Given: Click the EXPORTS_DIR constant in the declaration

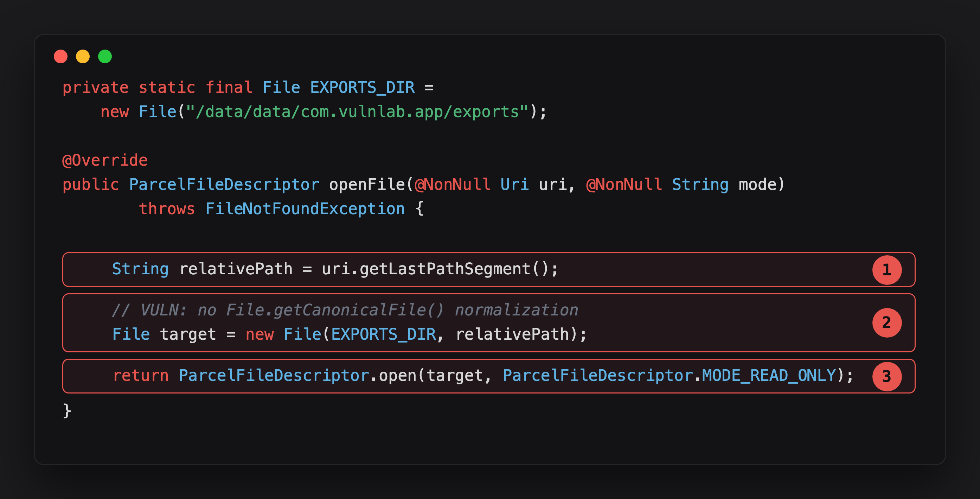Looking at the screenshot, I should click(x=362, y=88).
